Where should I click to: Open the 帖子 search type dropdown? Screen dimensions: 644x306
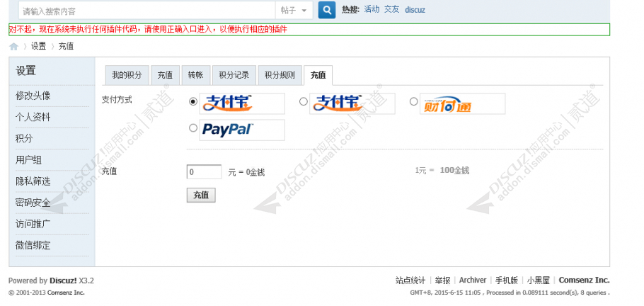click(x=294, y=11)
